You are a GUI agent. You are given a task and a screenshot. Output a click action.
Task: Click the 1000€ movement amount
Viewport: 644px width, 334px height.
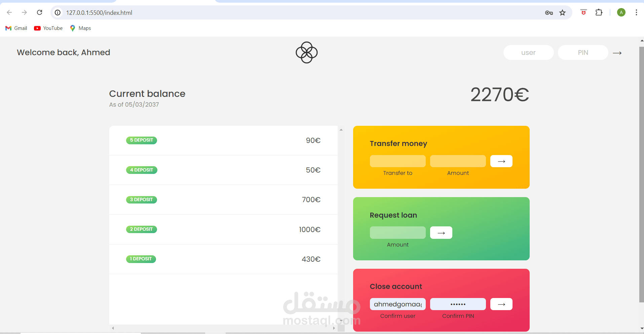pyautogui.click(x=310, y=229)
